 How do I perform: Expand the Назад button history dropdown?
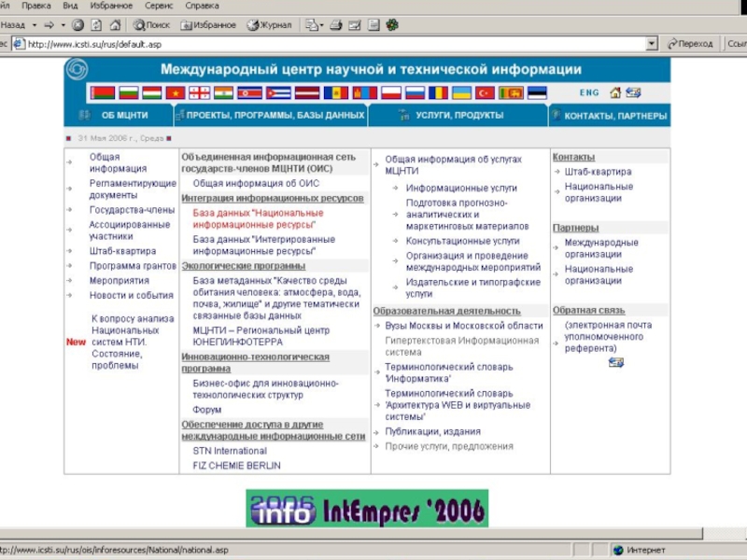click(x=34, y=25)
